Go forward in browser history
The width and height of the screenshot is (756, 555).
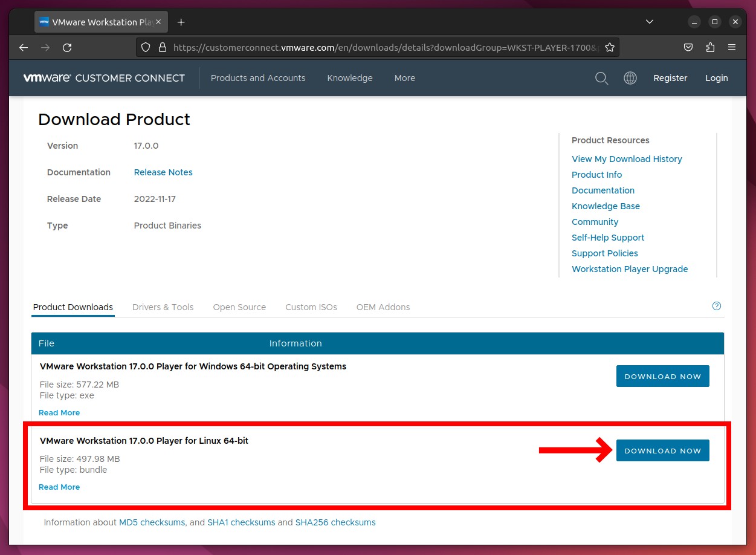[45, 47]
